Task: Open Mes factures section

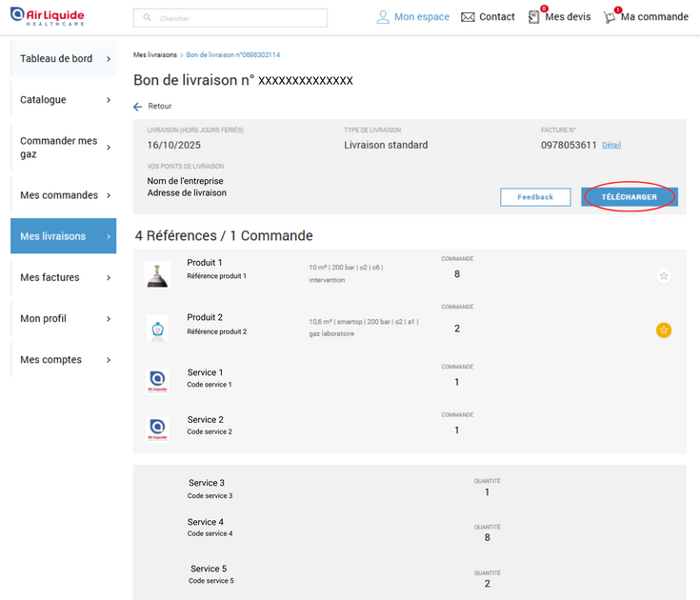Action: click(x=64, y=277)
